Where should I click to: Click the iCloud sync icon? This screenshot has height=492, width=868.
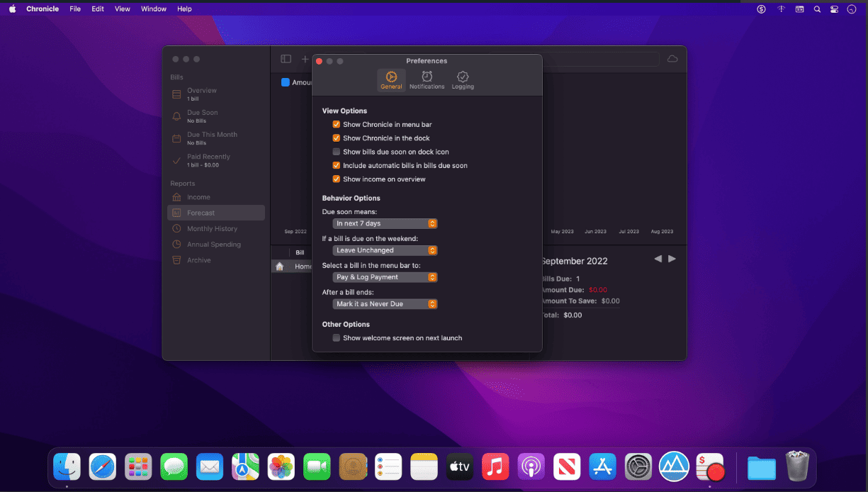(672, 59)
